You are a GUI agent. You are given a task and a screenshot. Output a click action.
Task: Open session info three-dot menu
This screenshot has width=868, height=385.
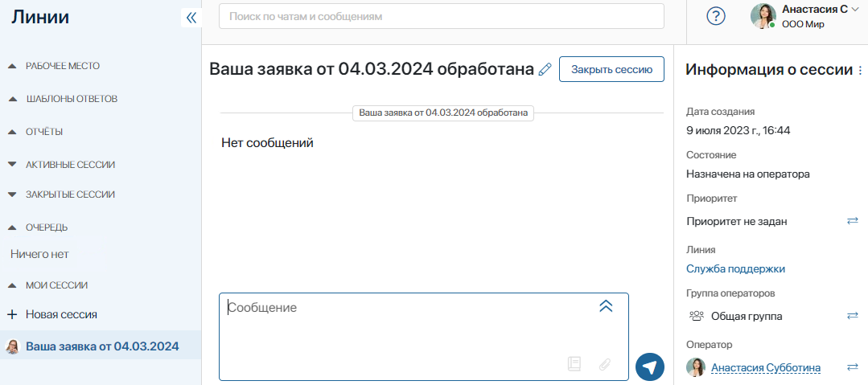coord(861,70)
